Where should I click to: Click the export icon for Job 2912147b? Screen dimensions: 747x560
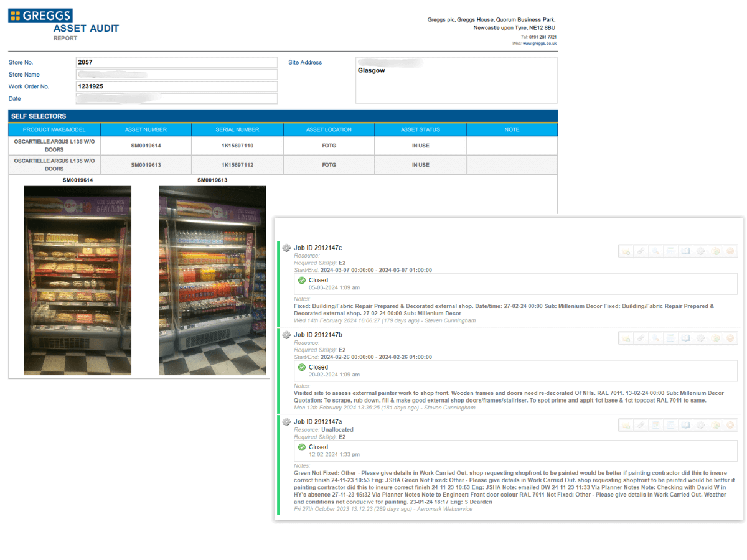pyautogui.click(x=715, y=338)
